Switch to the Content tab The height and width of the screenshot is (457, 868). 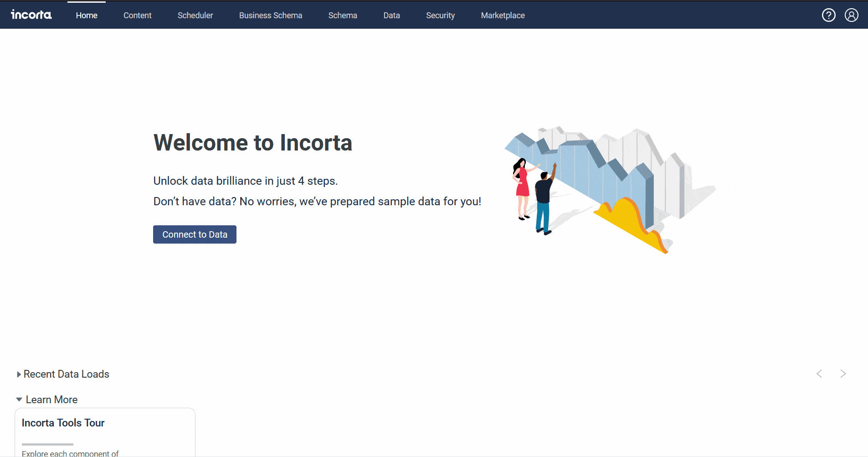(137, 15)
